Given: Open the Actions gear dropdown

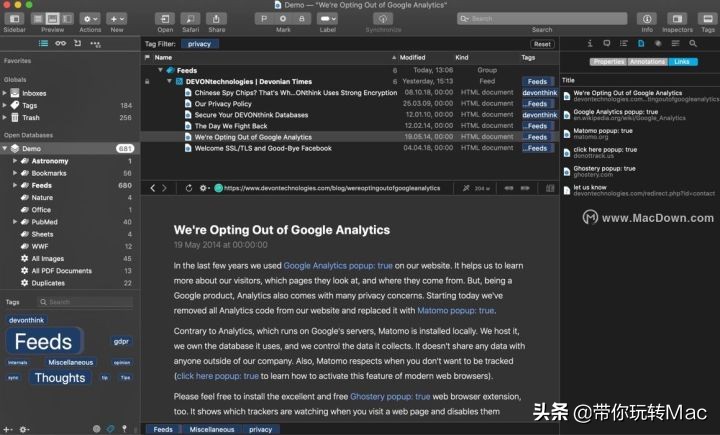Looking at the screenshot, I should point(90,18).
